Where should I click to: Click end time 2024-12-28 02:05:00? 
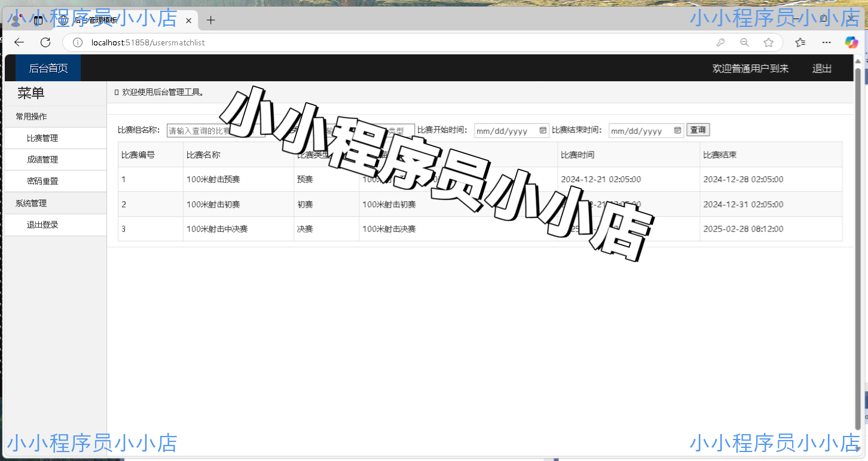pyautogui.click(x=771, y=179)
